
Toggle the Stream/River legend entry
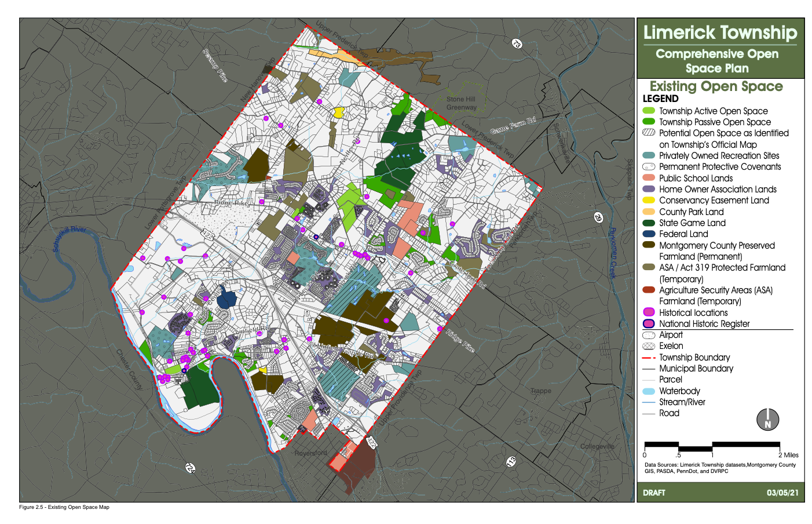point(649,402)
